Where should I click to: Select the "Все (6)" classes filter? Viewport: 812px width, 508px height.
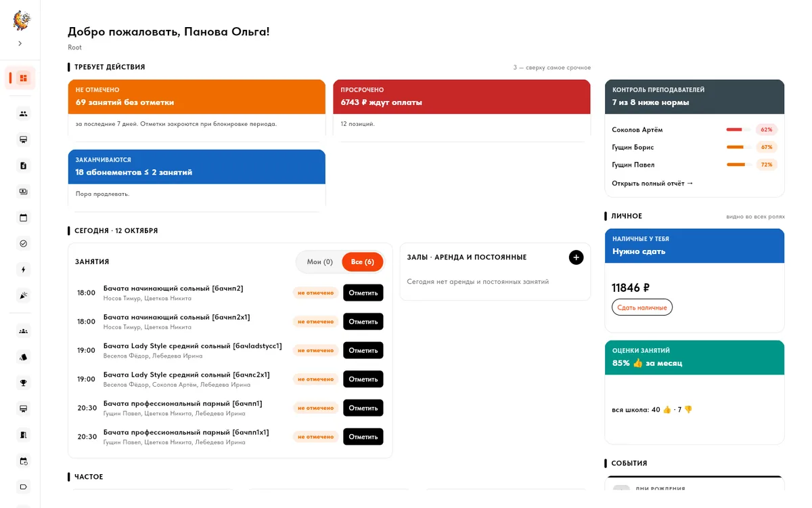[363, 262]
